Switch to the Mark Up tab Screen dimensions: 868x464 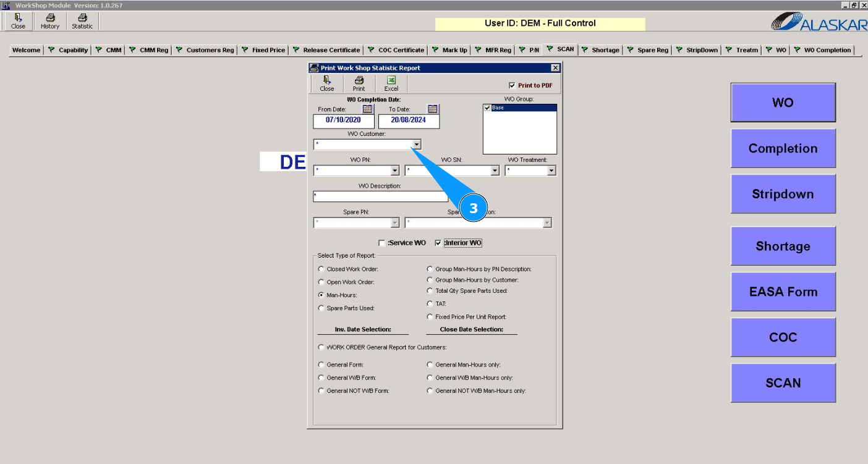point(449,50)
